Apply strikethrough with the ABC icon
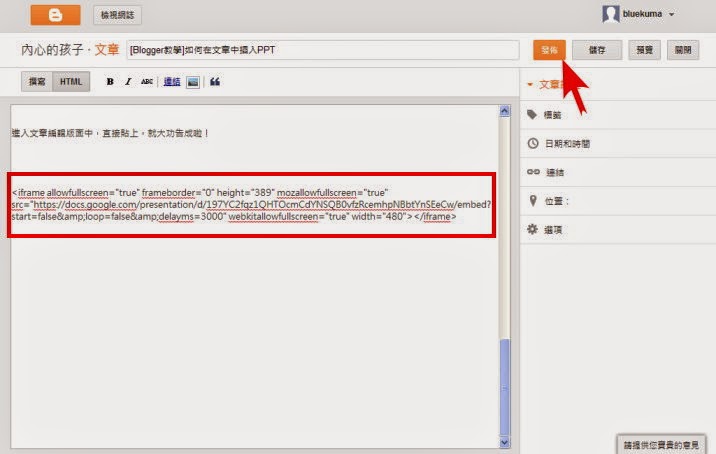Screen dimensions: 716x454 pos(147,82)
